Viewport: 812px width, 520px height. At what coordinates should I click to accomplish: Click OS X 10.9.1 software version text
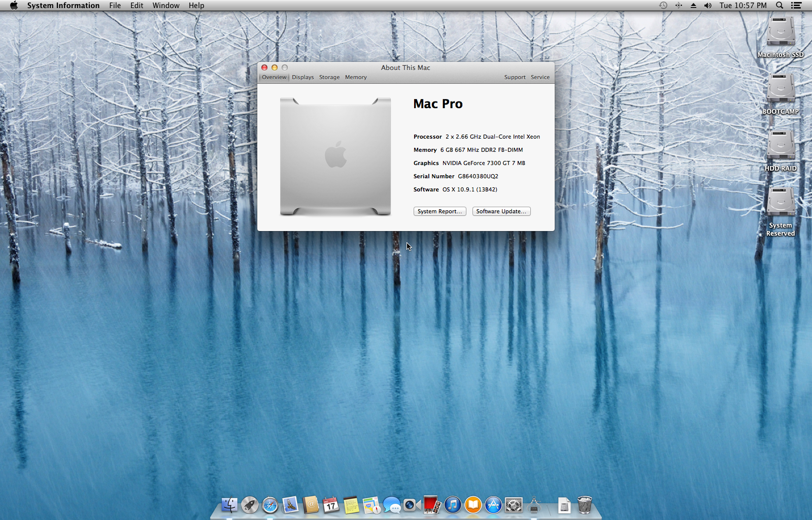(x=470, y=189)
